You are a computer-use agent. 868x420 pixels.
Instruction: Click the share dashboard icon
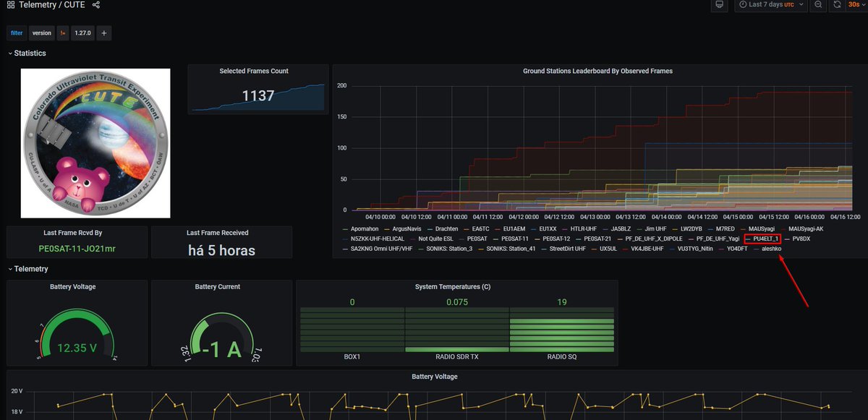96,5
